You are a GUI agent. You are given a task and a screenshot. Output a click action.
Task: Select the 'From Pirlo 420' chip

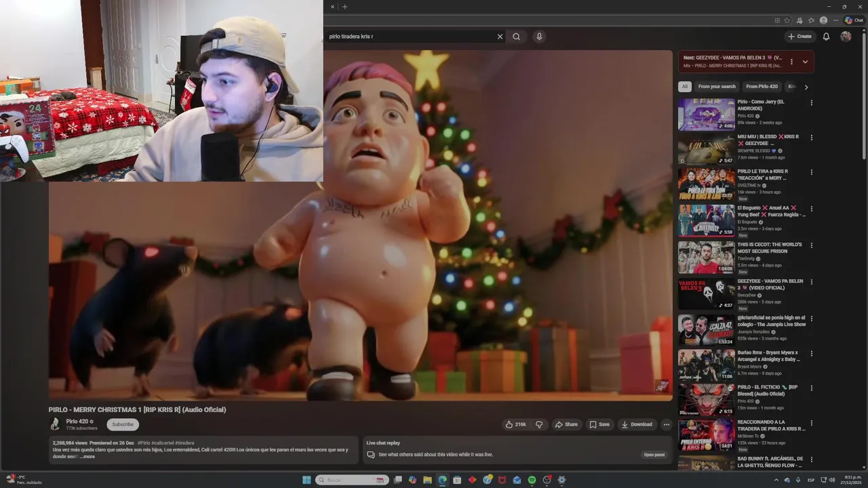pyautogui.click(x=762, y=87)
